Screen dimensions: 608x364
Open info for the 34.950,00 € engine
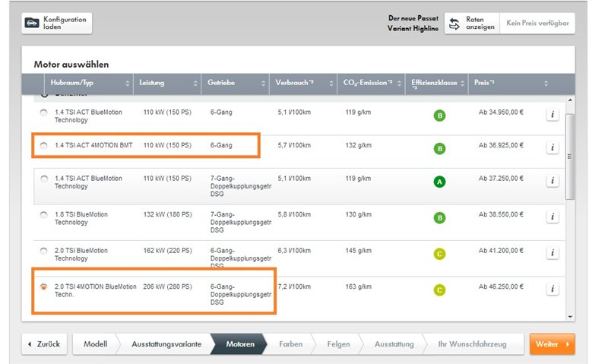pyautogui.click(x=553, y=115)
